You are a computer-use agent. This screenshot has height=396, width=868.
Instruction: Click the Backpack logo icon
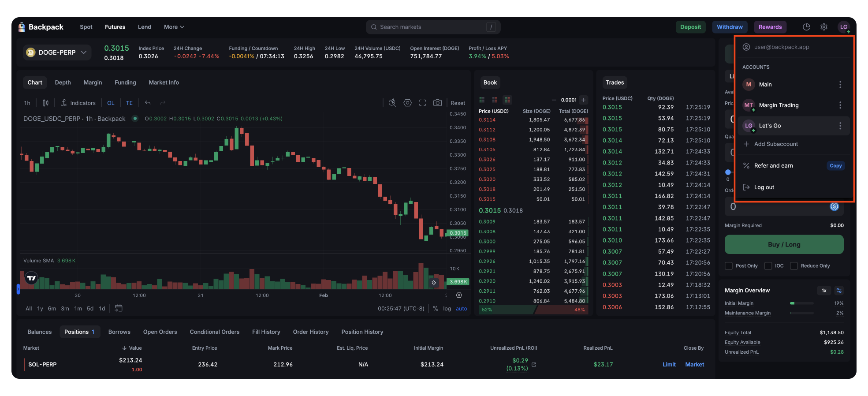coord(22,27)
